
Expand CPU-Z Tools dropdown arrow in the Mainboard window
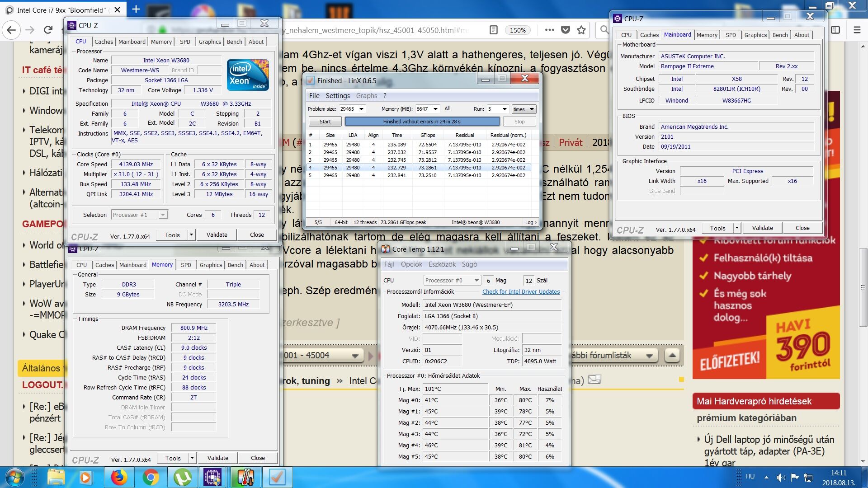[x=737, y=228]
